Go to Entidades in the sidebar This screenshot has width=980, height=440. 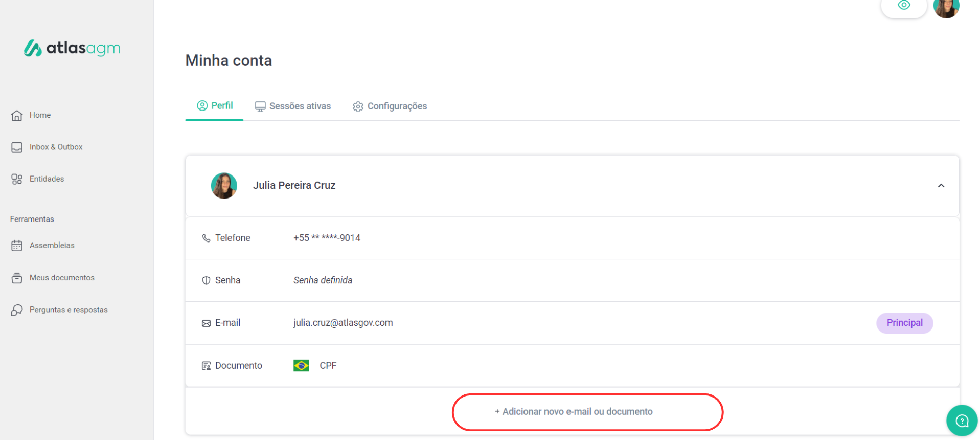[x=46, y=179]
